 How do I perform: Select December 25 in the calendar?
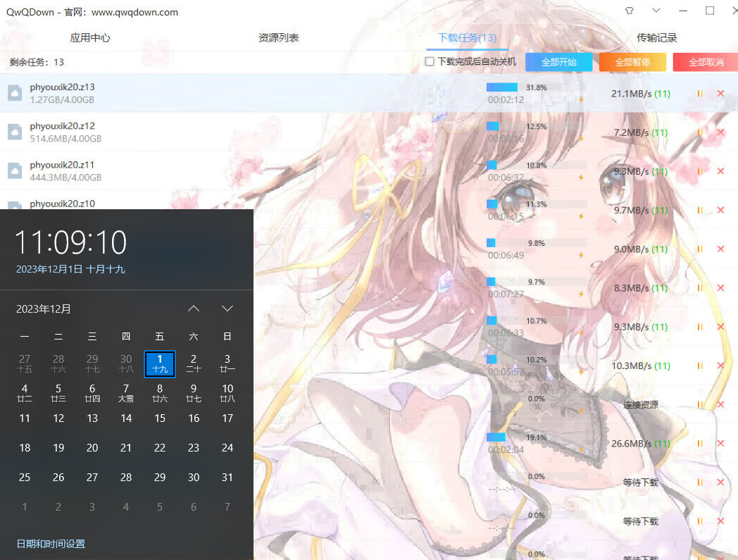pyautogui.click(x=25, y=478)
